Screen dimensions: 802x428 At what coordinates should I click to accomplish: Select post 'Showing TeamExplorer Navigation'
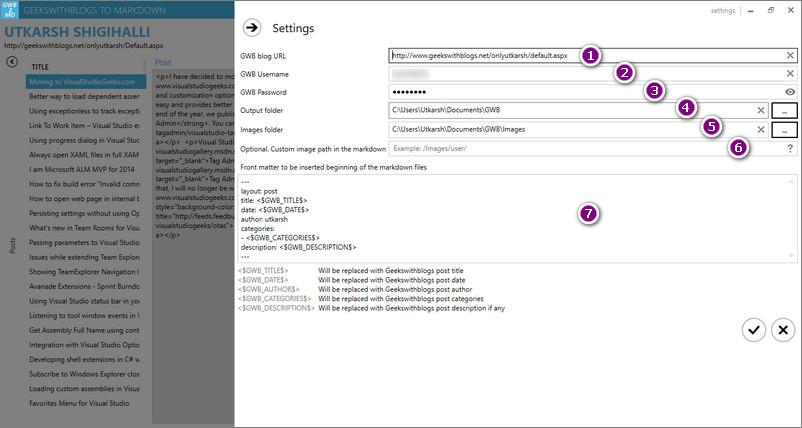point(86,272)
